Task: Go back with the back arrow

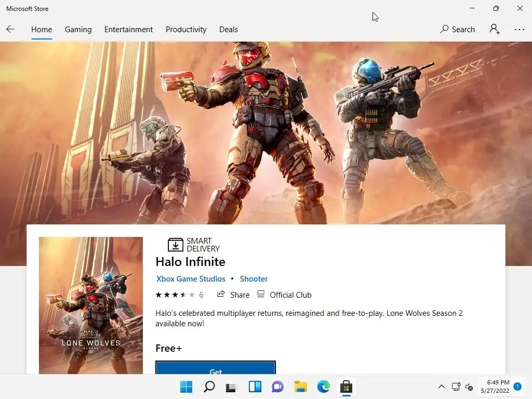Action: pyautogui.click(x=10, y=30)
